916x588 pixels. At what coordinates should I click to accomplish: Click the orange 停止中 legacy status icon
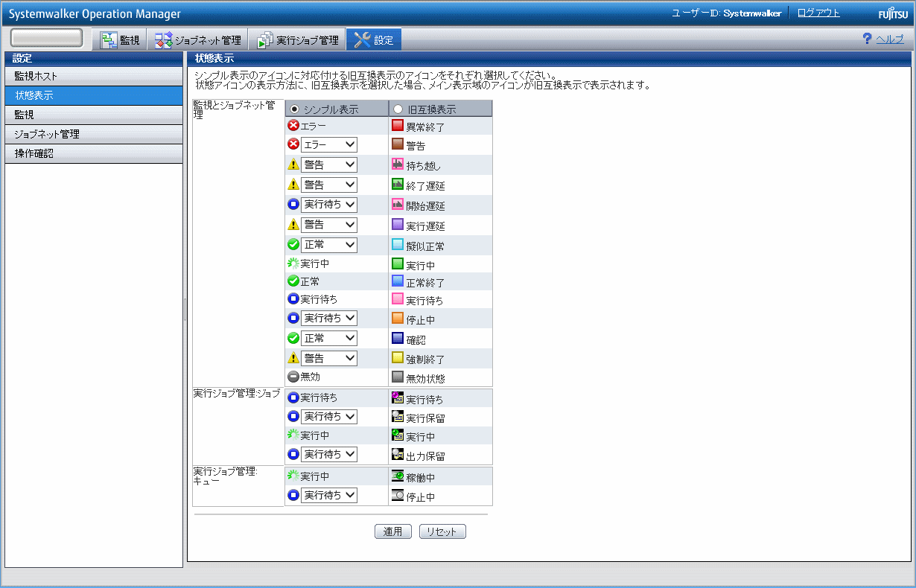398,319
